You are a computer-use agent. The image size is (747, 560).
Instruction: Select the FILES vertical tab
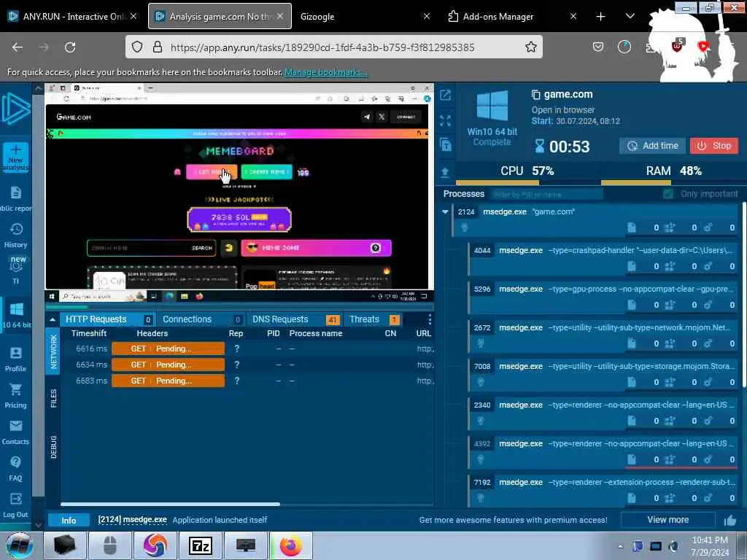(x=53, y=398)
